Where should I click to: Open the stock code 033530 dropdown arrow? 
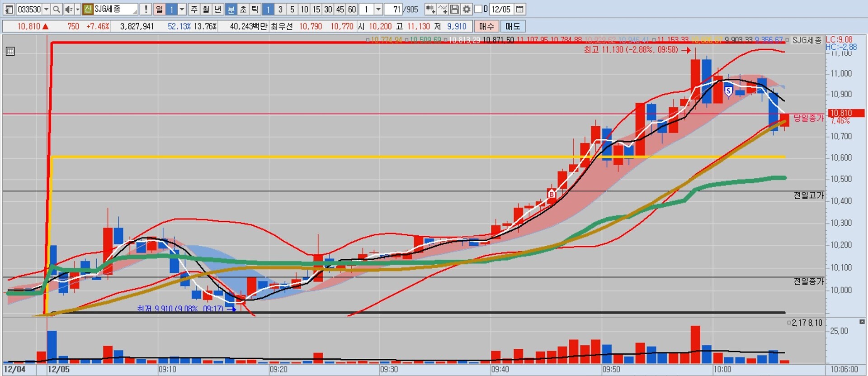pyautogui.click(x=46, y=9)
